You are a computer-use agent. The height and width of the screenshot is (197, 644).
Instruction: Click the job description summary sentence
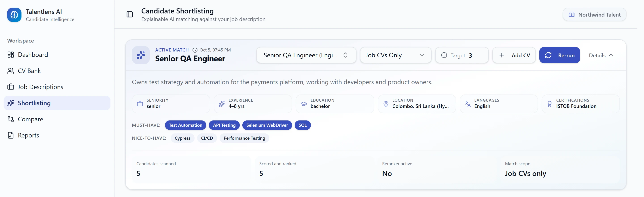pyautogui.click(x=282, y=82)
